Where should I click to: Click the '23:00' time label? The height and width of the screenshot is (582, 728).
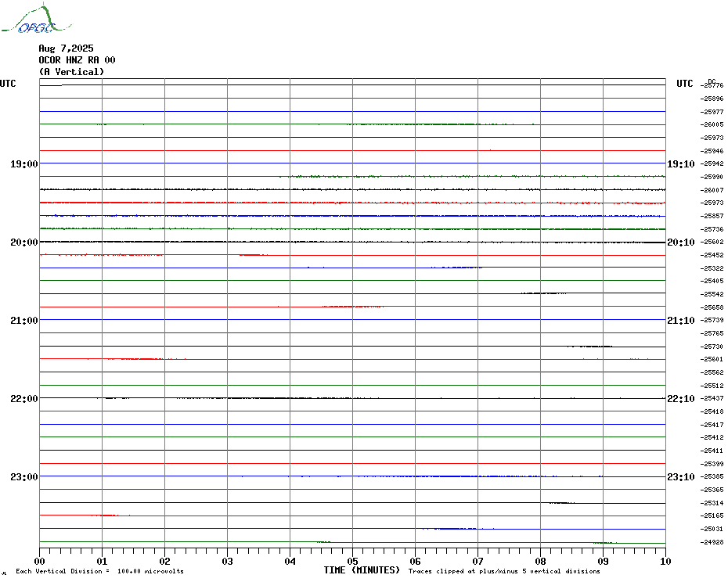[24, 476]
